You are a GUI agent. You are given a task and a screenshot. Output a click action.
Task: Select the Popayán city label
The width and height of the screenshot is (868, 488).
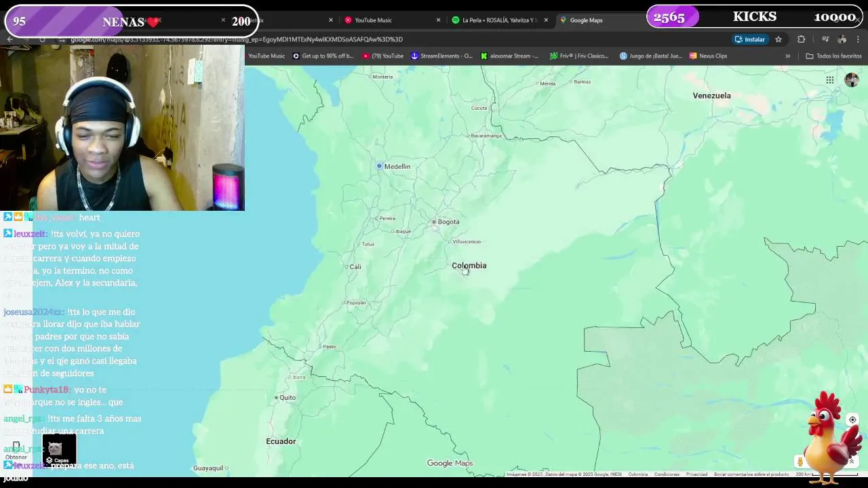pos(355,302)
